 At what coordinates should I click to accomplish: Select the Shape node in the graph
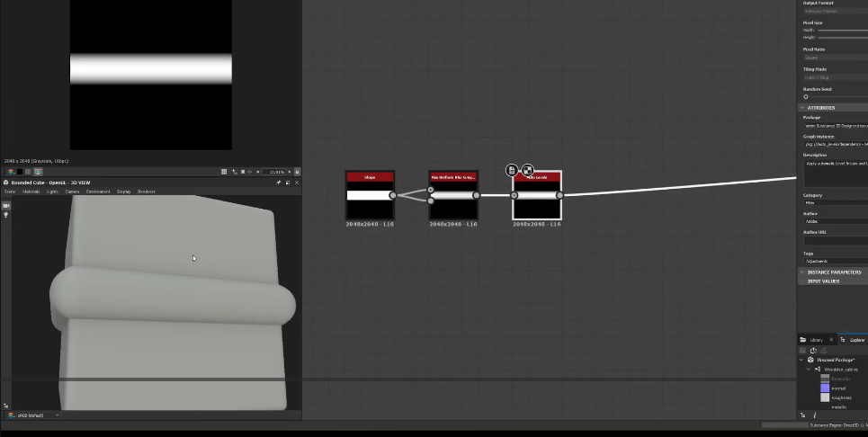pos(370,195)
